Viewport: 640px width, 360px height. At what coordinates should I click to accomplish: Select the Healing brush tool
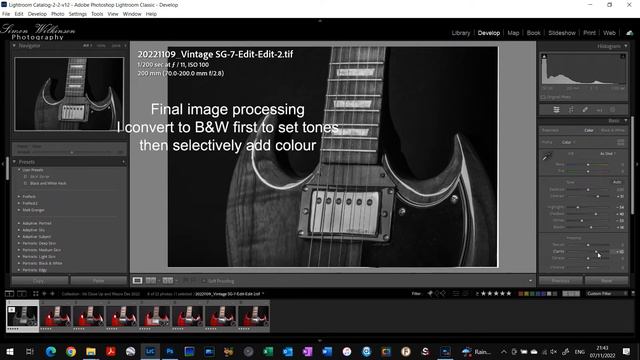[x=585, y=109]
